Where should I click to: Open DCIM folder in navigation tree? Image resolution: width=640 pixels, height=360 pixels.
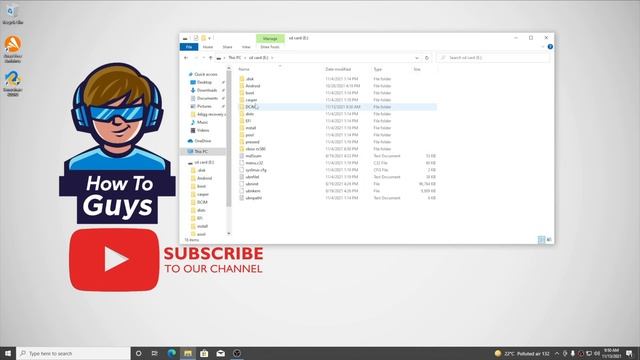[x=202, y=202]
